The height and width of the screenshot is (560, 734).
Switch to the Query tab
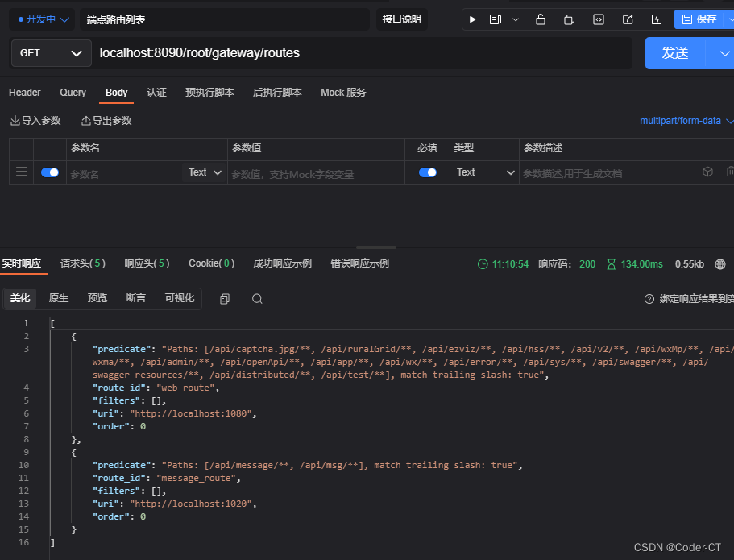click(73, 92)
